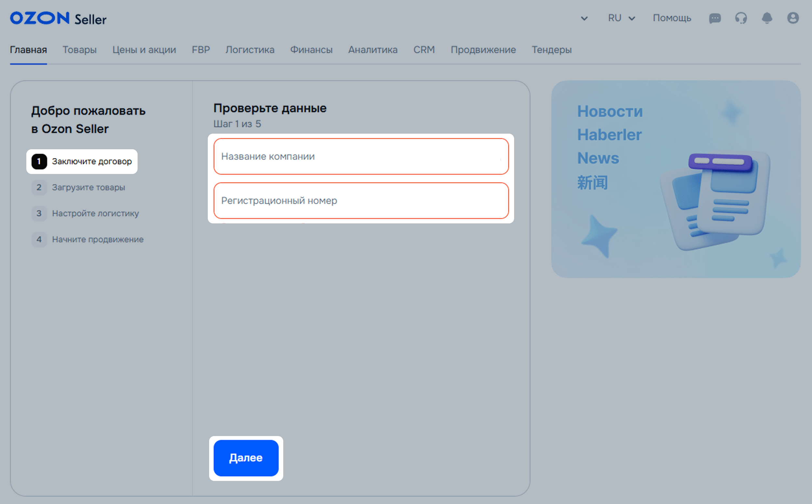
Task: Open the CRM tab
Action: 424,50
